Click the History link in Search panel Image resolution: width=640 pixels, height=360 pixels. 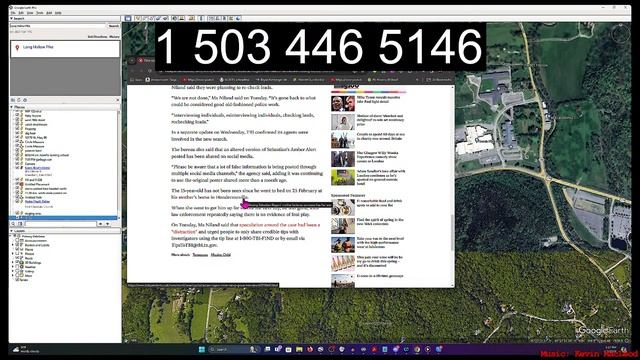pos(115,37)
